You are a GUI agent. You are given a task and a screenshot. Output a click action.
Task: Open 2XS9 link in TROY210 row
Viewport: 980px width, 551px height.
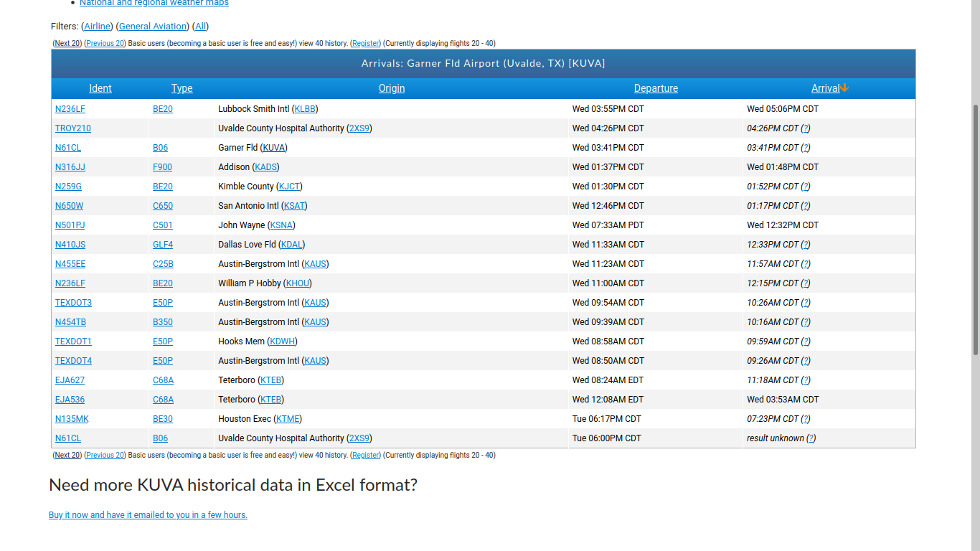pyautogui.click(x=359, y=128)
